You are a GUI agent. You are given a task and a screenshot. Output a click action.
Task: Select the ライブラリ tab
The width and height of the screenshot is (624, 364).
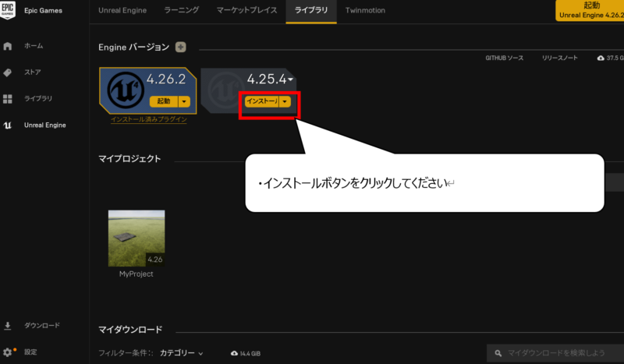311,10
